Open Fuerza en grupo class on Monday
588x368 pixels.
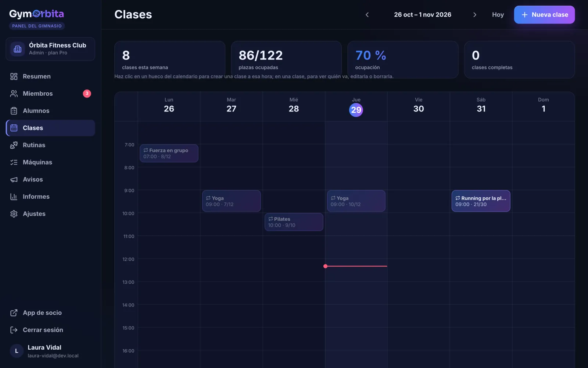169,153
